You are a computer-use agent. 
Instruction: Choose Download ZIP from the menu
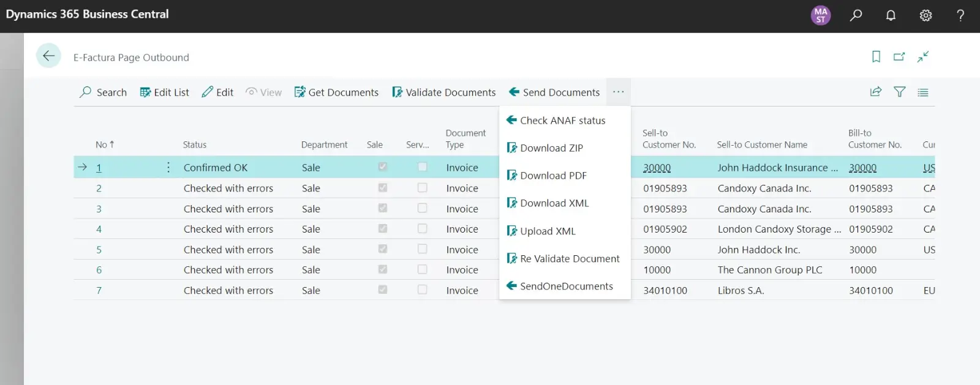click(x=545, y=148)
